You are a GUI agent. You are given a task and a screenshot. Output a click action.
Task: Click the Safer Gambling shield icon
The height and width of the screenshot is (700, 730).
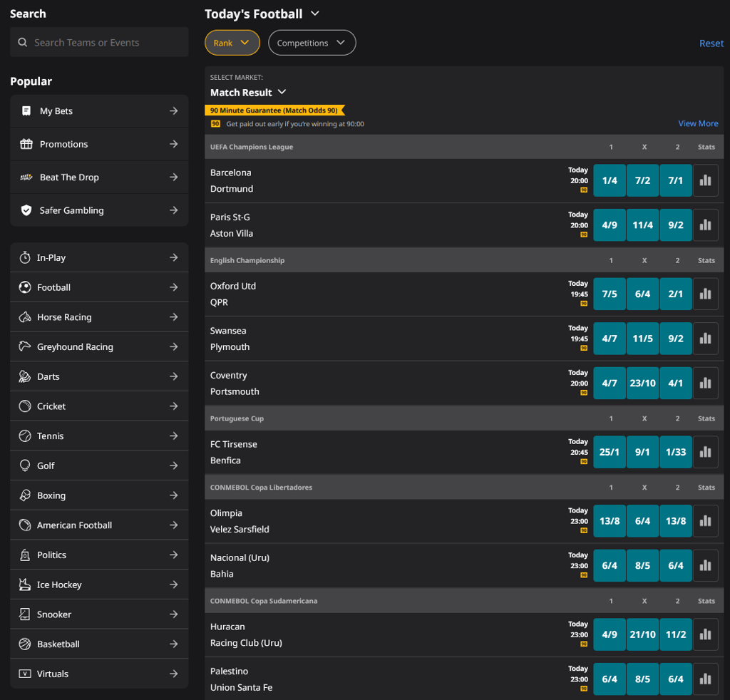point(26,210)
